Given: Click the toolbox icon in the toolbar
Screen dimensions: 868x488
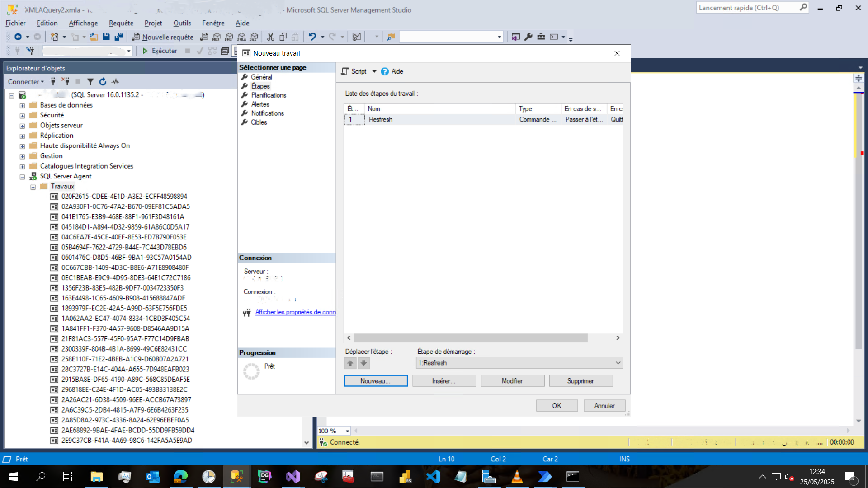Looking at the screenshot, I should 541,37.
